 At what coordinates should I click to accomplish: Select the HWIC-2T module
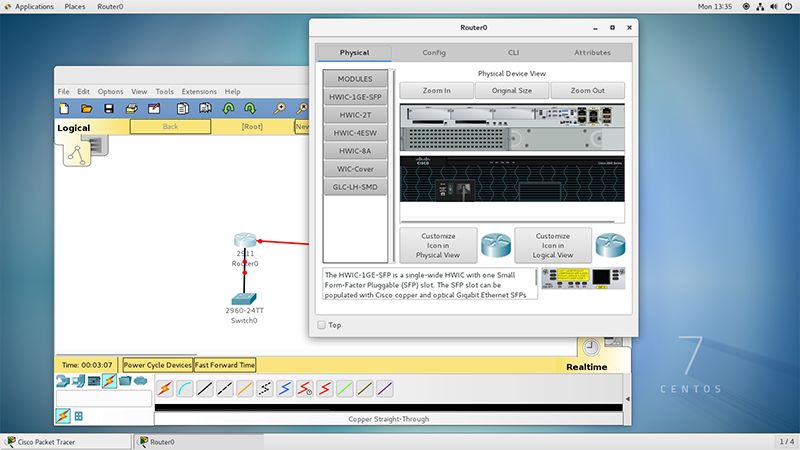pos(355,115)
